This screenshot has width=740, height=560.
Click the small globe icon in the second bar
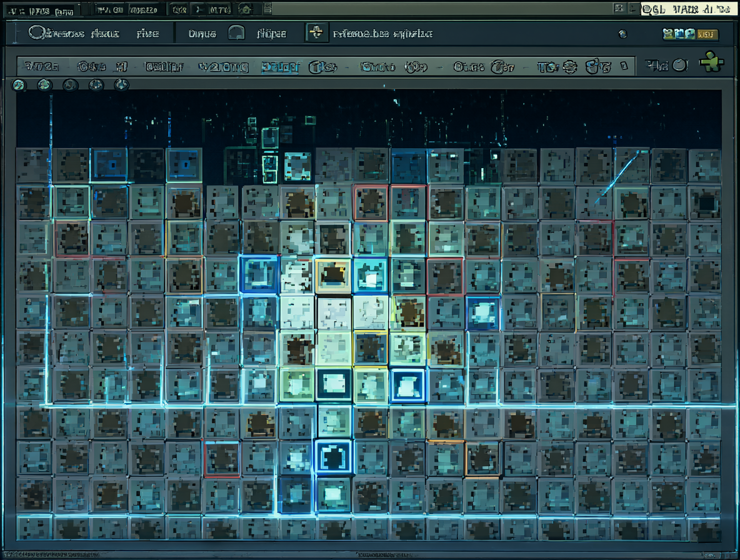point(622,34)
